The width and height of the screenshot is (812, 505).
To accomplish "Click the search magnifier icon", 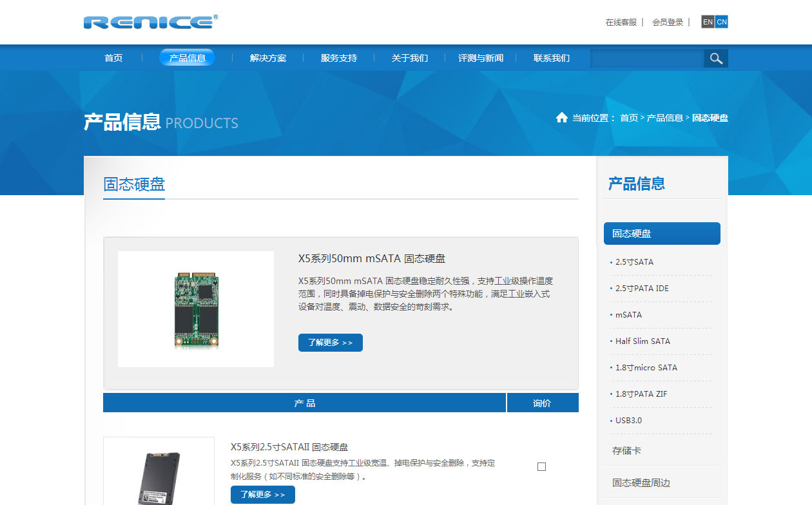I will point(716,59).
